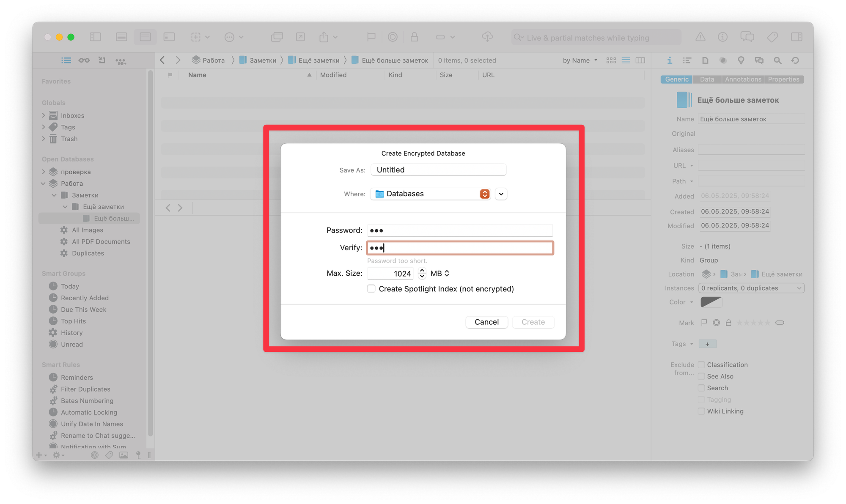Screen dimensions: 846x504
Task: Click the magnifier search inspector icon
Action: (x=777, y=60)
